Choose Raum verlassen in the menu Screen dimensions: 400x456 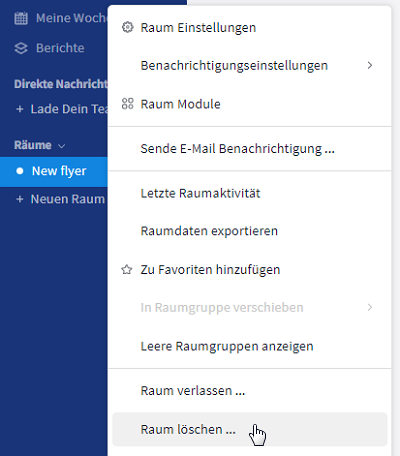point(250,391)
